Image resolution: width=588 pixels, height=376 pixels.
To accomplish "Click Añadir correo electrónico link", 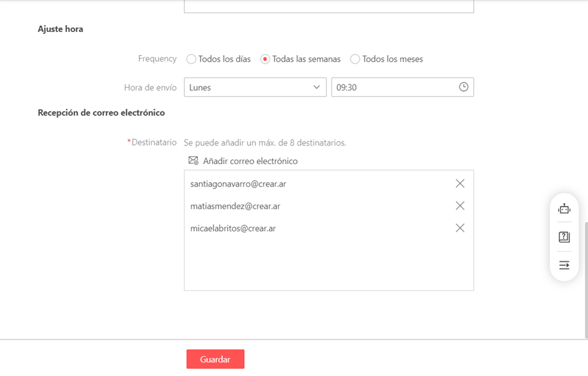I will coord(250,161).
